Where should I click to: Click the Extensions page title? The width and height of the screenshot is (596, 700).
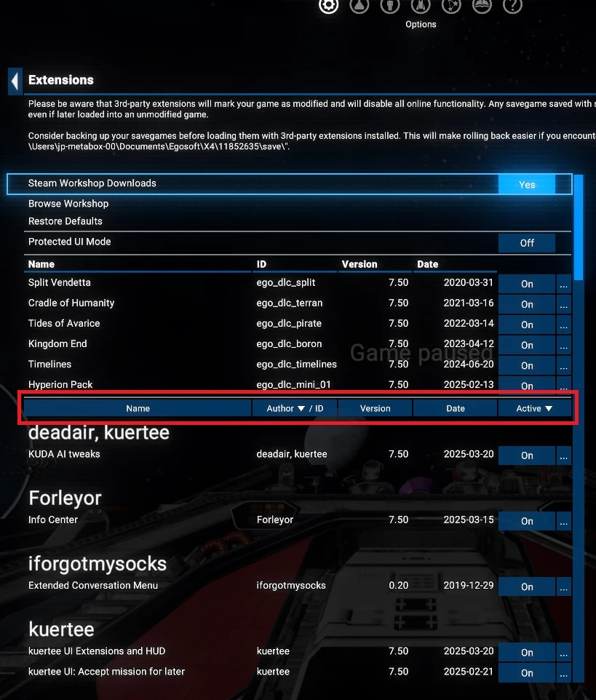pos(60,80)
